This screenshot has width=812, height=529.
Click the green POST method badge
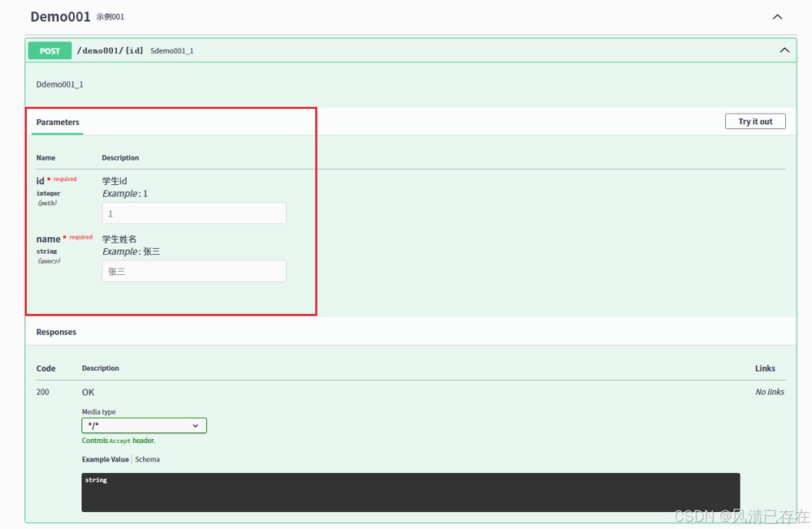[50, 51]
